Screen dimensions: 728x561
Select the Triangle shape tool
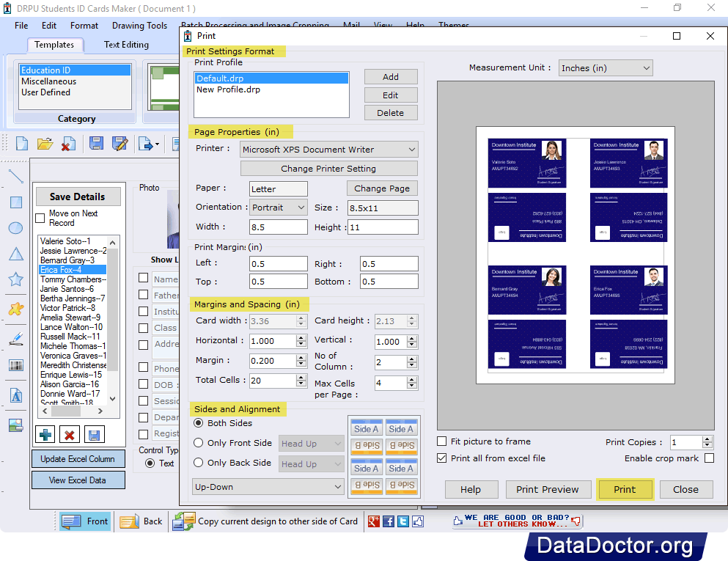(16, 254)
